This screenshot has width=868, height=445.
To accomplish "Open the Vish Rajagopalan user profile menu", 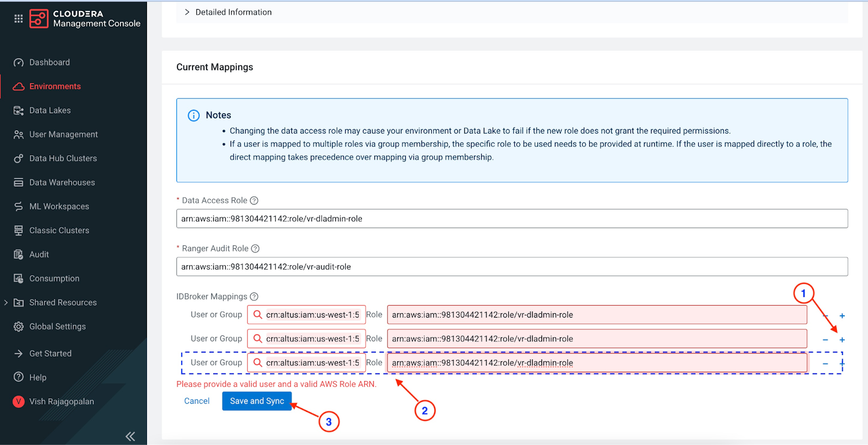I will 61,402.
